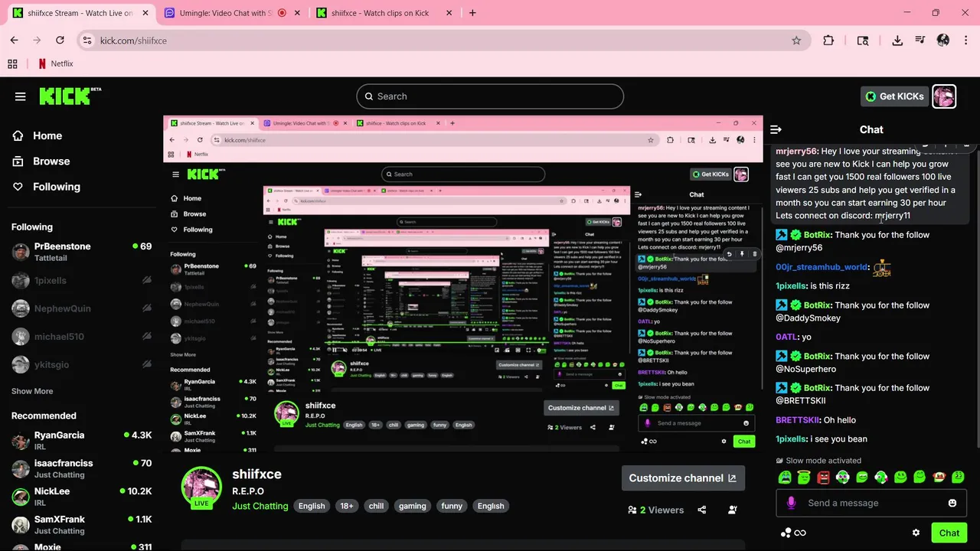This screenshot has width=980, height=551.
Task: Open the Netflix bookmark
Action: [x=55, y=64]
